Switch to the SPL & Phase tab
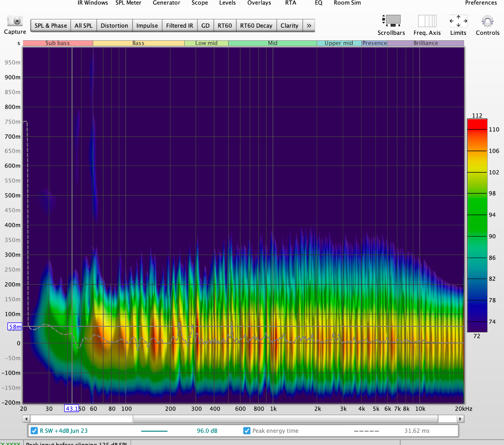The image size is (504, 445). tap(50, 26)
